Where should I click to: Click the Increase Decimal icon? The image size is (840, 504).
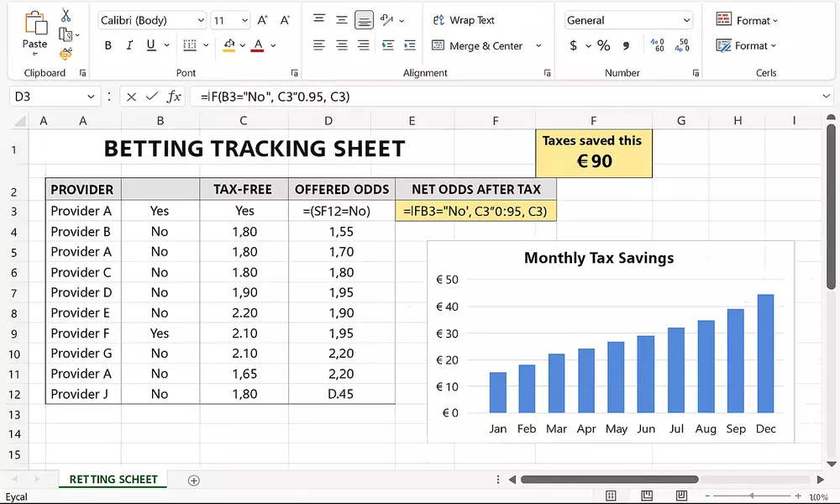[659, 46]
